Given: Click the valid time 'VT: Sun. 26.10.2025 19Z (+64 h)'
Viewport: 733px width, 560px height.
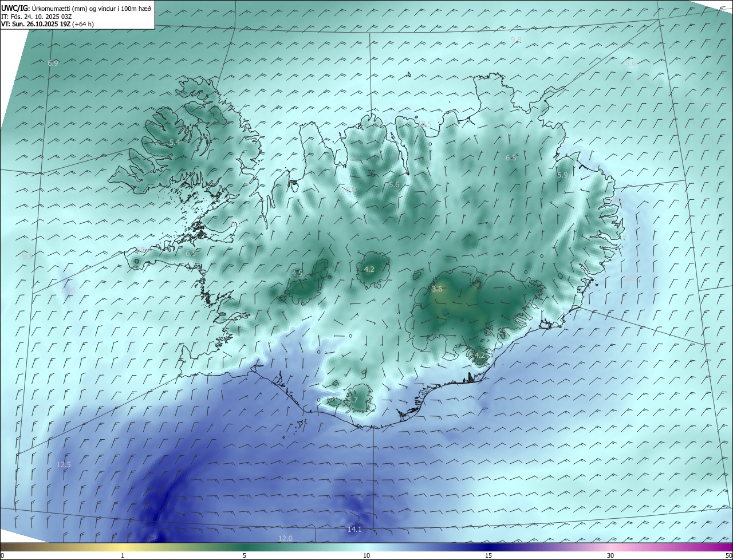Looking at the screenshot, I should point(48,24).
